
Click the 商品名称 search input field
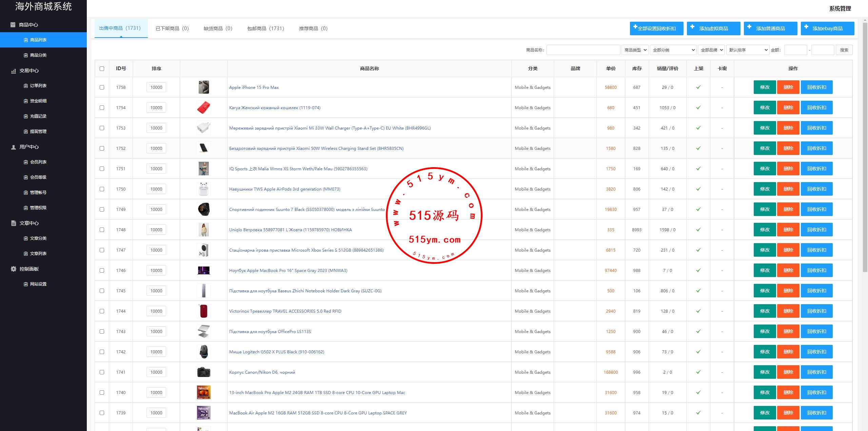[583, 50]
